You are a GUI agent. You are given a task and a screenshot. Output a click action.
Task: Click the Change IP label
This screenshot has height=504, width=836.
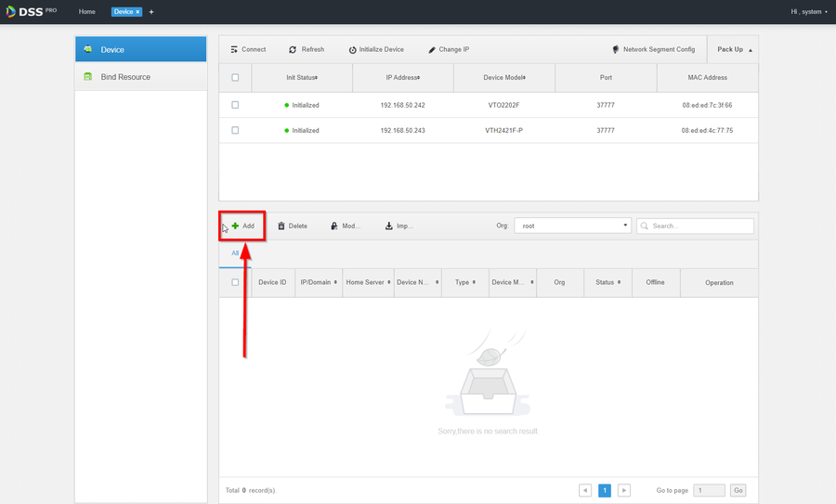coord(453,49)
